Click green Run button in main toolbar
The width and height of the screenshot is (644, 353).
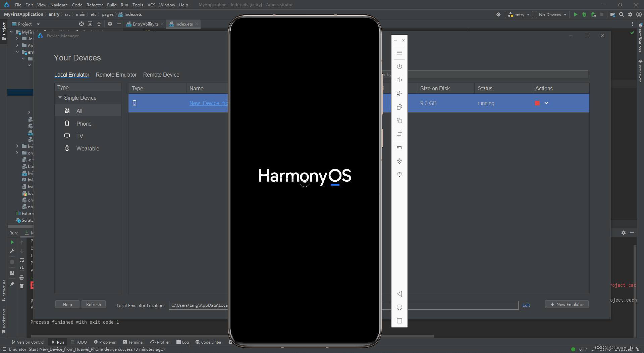pyautogui.click(x=576, y=14)
